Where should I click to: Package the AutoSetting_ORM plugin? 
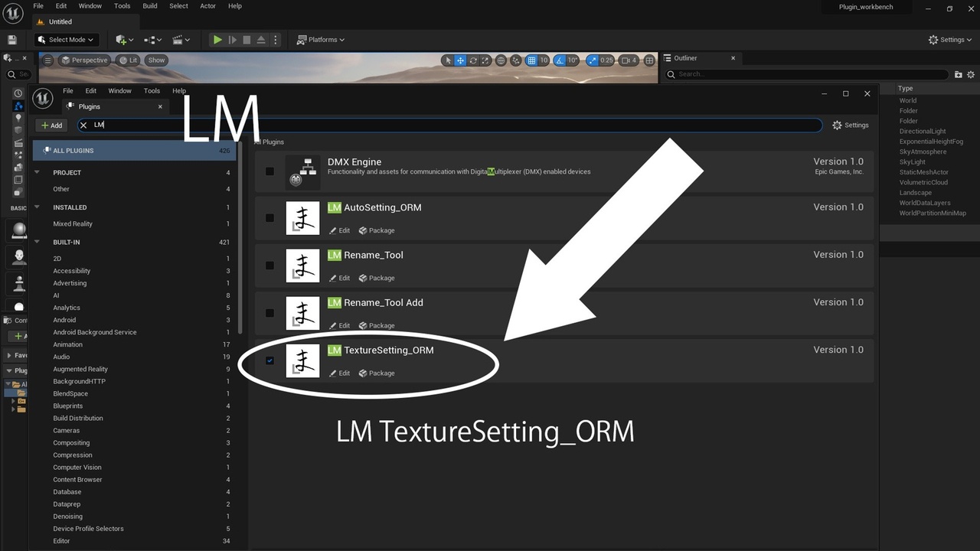coord(377,230)
